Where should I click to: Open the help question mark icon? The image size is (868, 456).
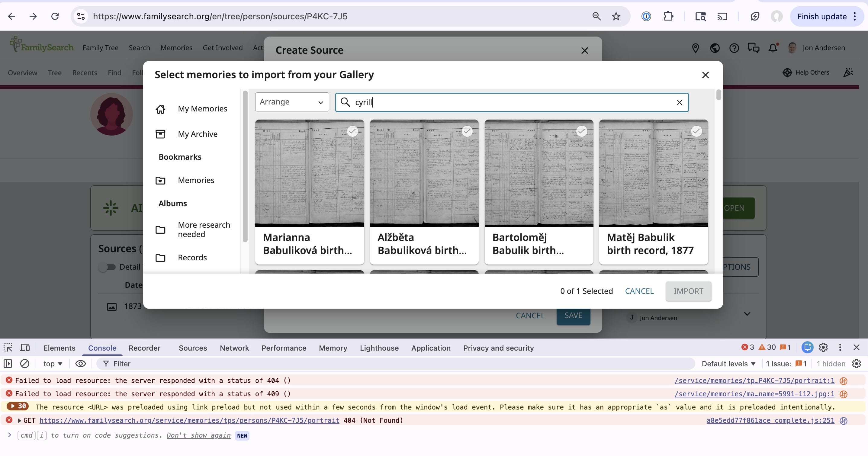coord(734,48)
